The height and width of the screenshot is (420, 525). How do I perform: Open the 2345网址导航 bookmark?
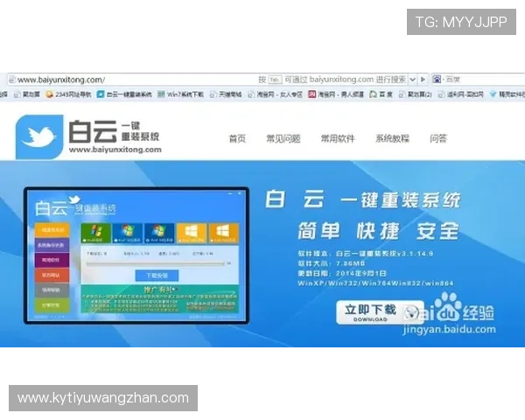pos(68,94)
